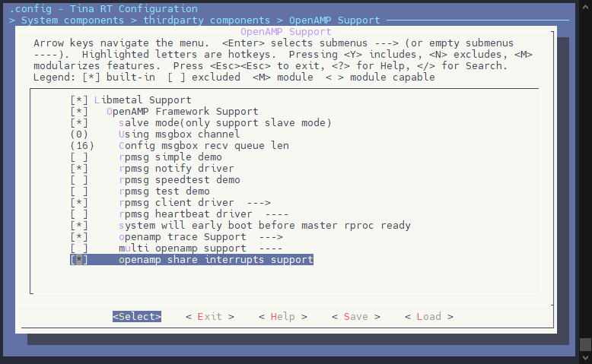The height and width of the screenshot is (364, 592).
Task: Open < Help > button
Action: click(x=283, y=316)
